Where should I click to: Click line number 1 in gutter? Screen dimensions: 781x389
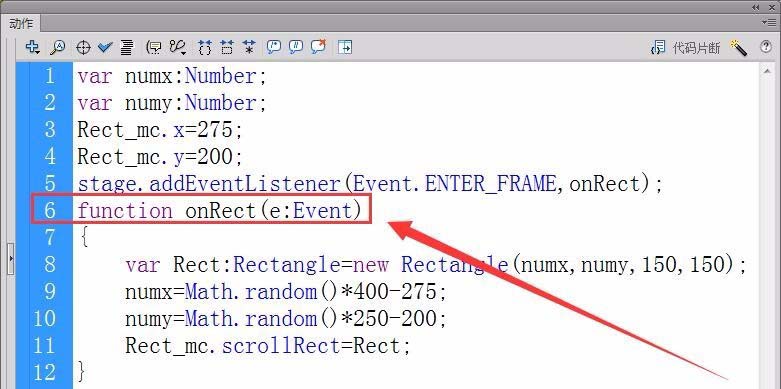pyautogui.click(x=50, y=76)
